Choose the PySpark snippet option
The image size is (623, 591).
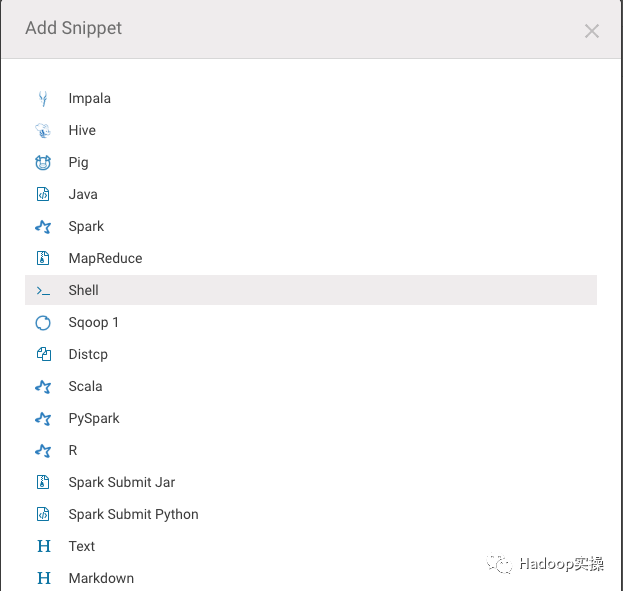click(94, 418)
